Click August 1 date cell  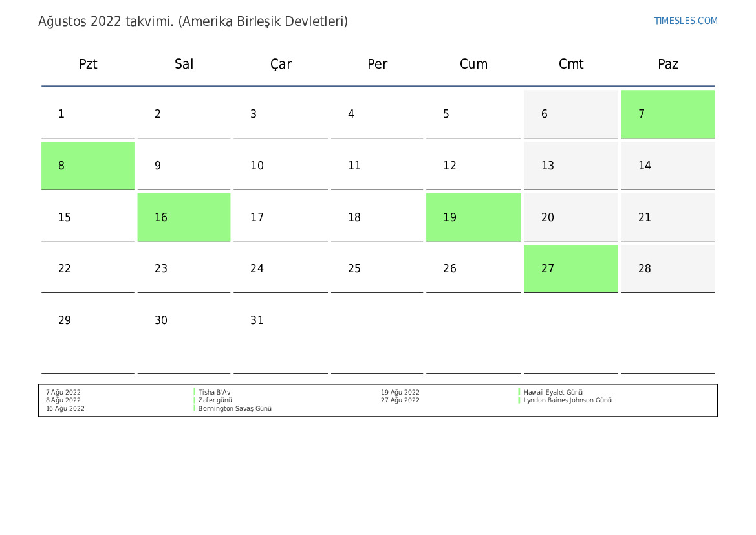pos(88,115)
